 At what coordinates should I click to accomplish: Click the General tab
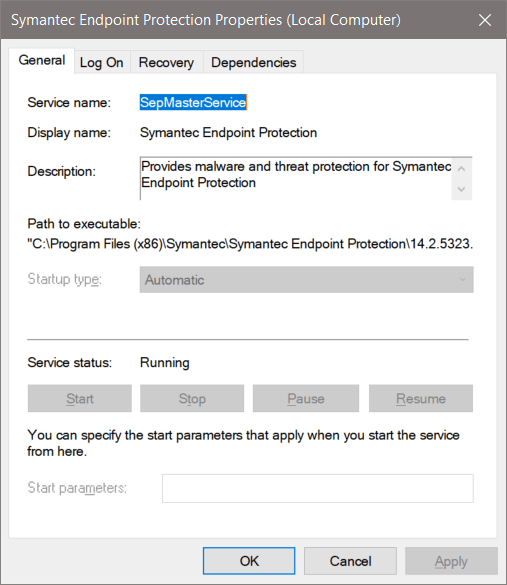pos(42,60)
